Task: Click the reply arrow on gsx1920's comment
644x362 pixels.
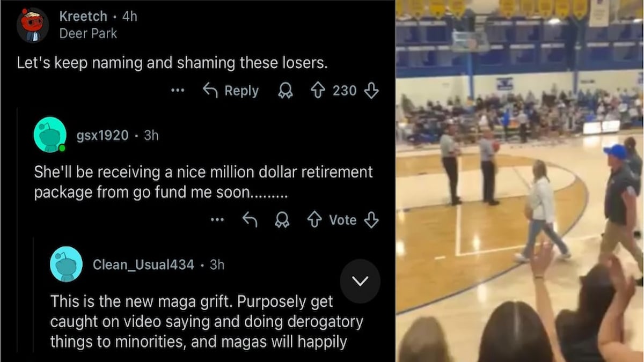Action: (x=250, y=219)
